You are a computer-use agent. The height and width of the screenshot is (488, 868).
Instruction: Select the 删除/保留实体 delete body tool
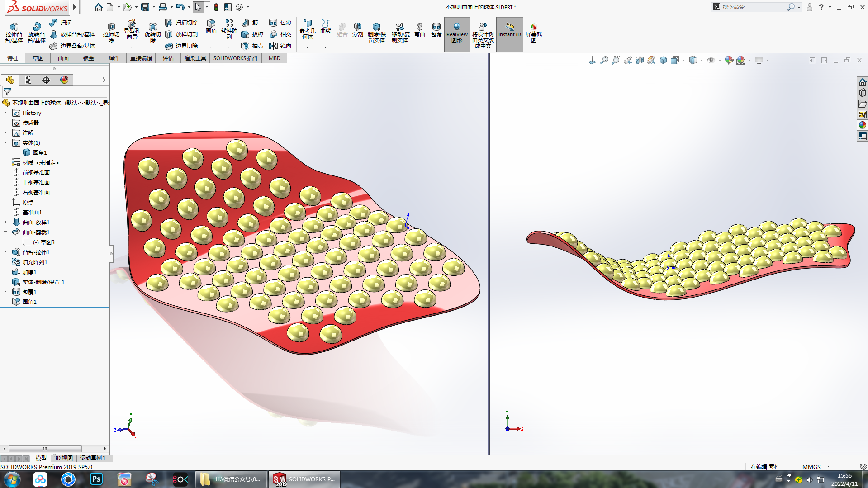point(376,33)
